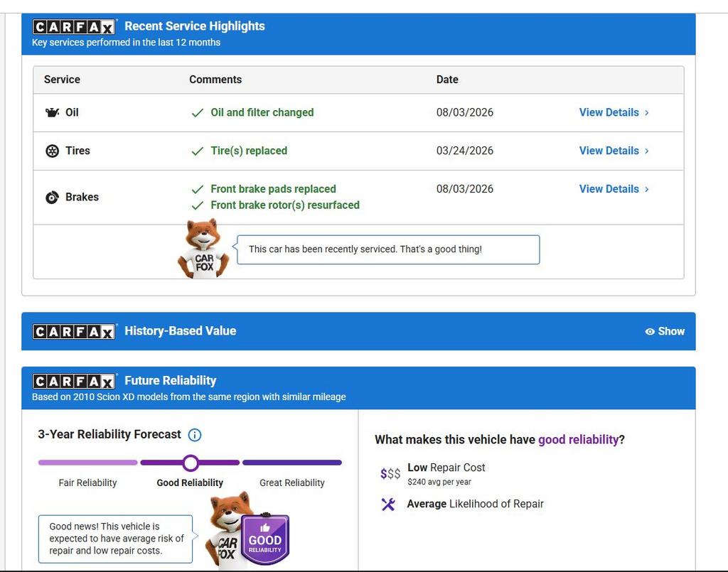The height and width of the screenshot is (572, 728).
Task: Click the checkmark next to Front brake pads replaced
Action: point(198,189)
